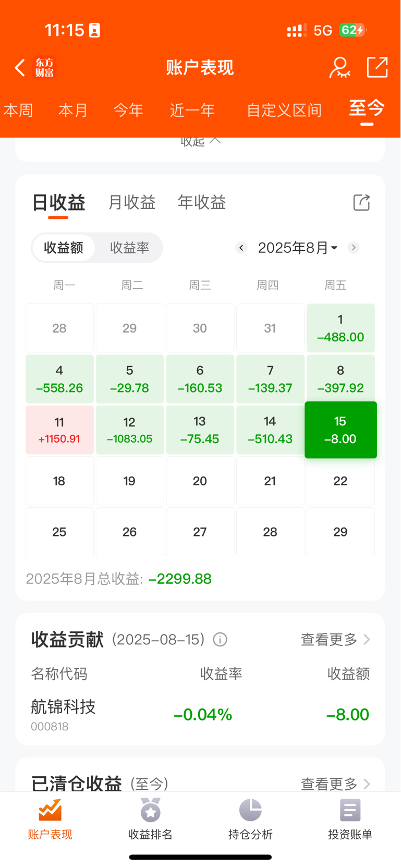Select August 11 cell showing +1150.91
Image resolution: width=401 pixels, height=868 pixels.
(59, 430)
